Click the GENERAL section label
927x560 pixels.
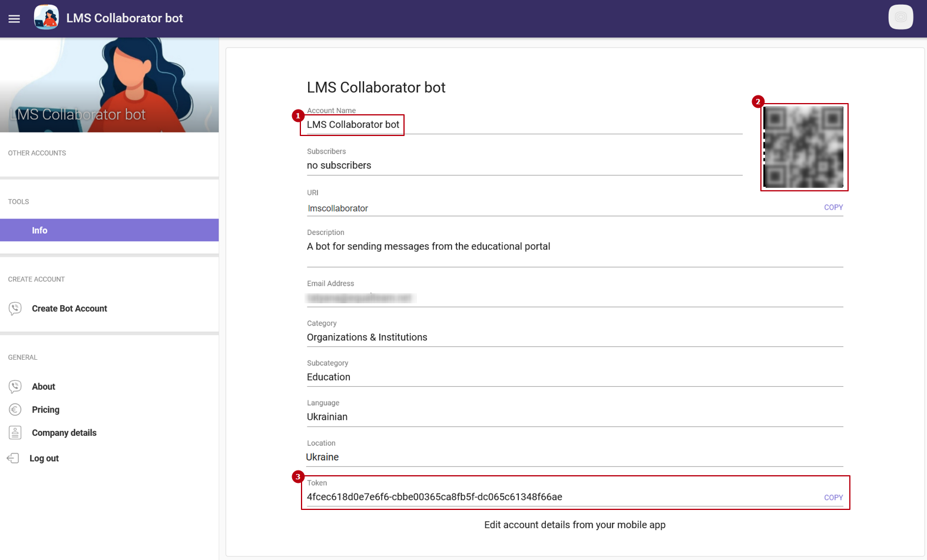coord(22,358)
